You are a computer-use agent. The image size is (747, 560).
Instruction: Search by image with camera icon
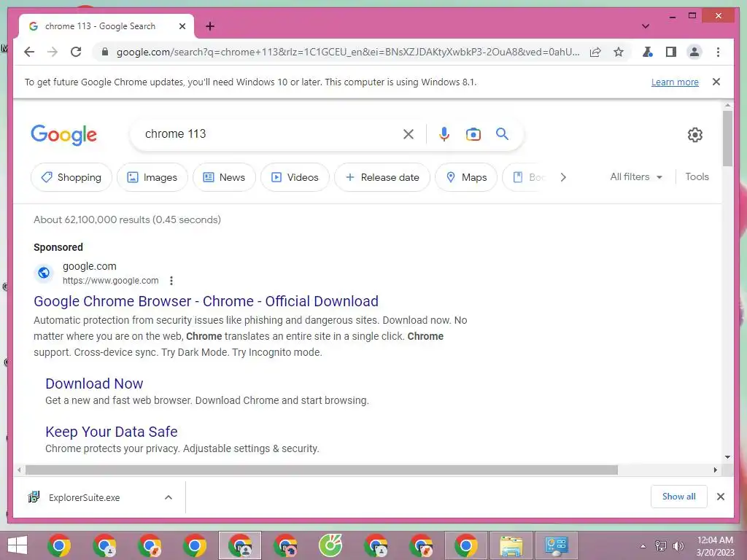coord(473,134)
